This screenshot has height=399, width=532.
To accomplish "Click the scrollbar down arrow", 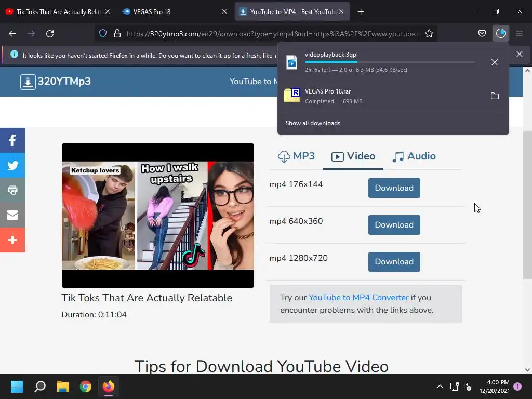I will pos(527,369).
